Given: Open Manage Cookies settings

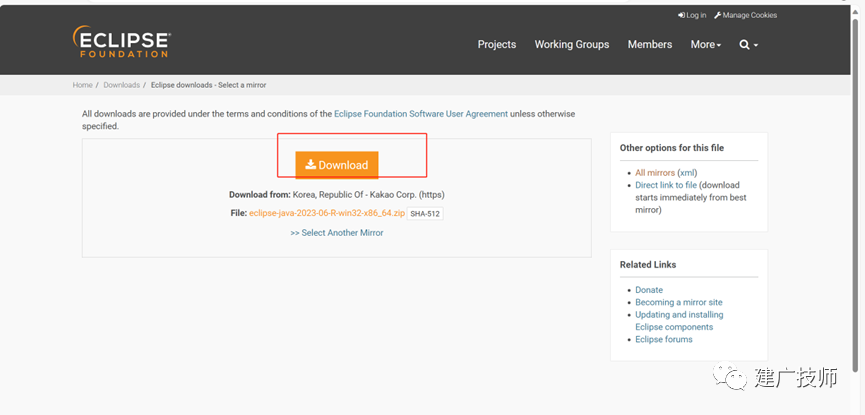Looking at the screenshot, I should point(745,15).
